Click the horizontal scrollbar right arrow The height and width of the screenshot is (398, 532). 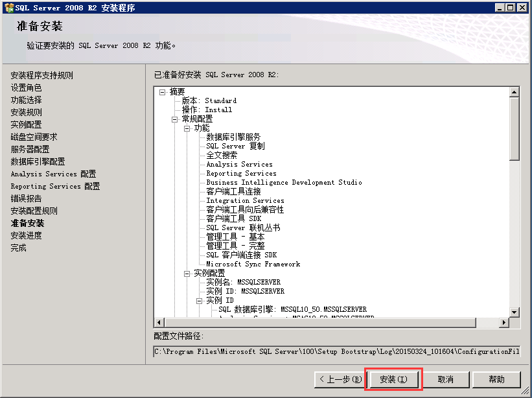click(504, 322)
